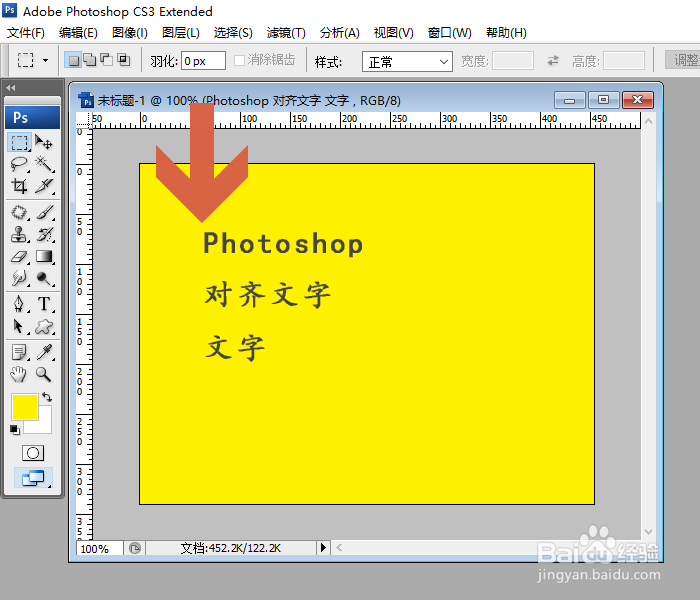Click the Ps logo atop the toolbox
This screenshot has width=700, height=600.
pos(32,118)
